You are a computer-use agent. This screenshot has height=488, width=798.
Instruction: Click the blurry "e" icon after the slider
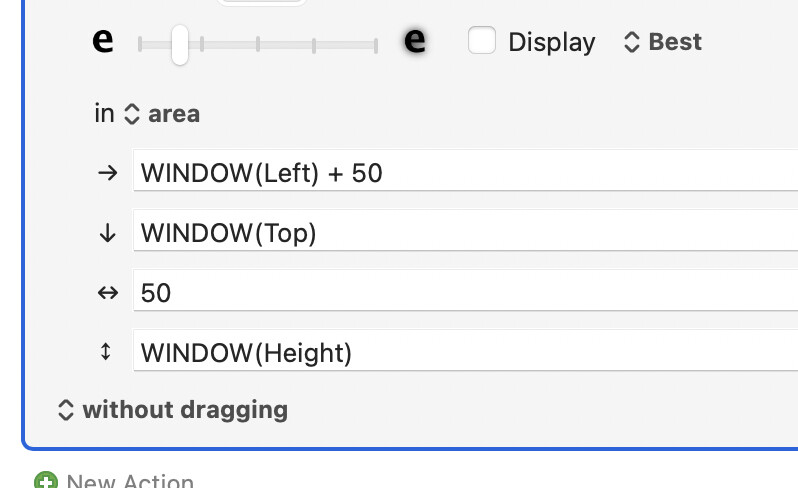[415, 40]
